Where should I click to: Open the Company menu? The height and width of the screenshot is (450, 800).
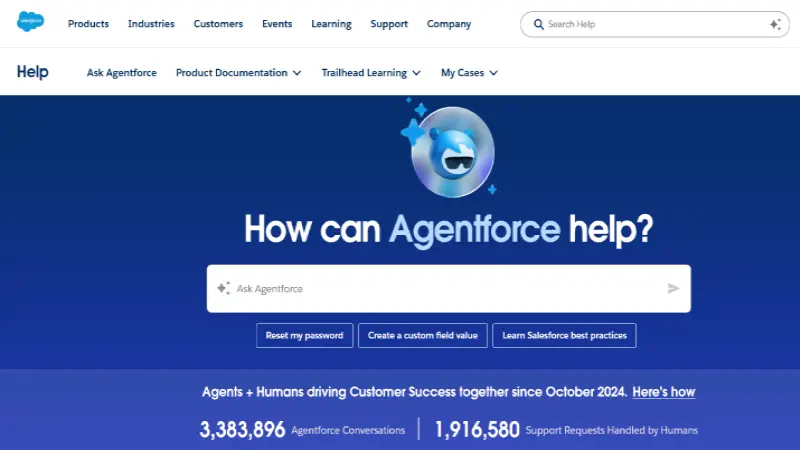448,24
